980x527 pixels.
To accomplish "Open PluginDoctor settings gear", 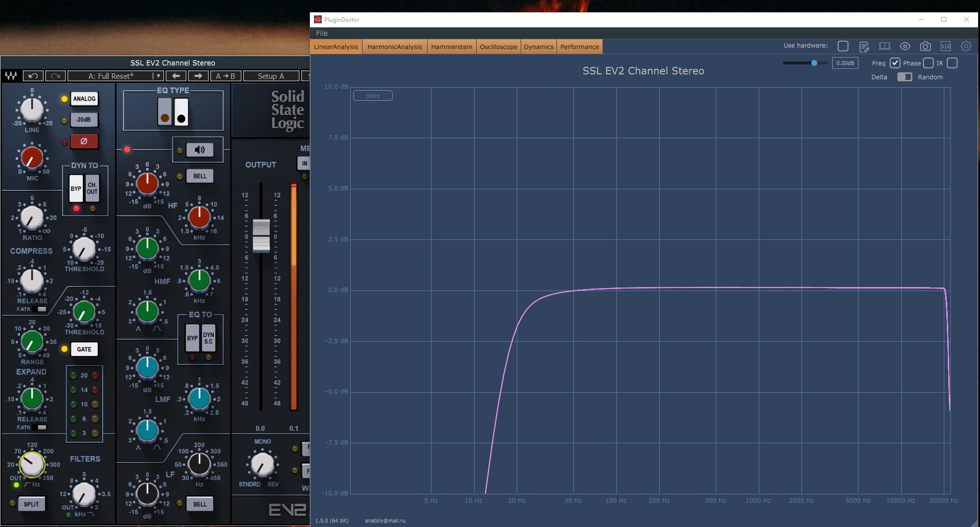I will click(966, 46).
